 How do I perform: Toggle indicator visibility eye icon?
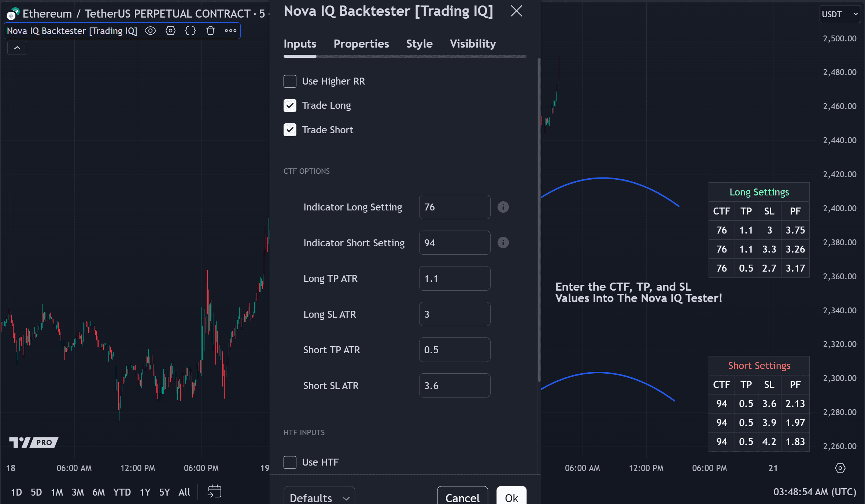click(150, 31)
